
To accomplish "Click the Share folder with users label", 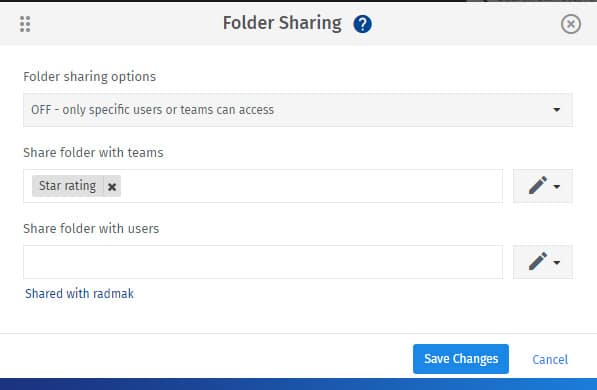I will click(x=91, y=229).
